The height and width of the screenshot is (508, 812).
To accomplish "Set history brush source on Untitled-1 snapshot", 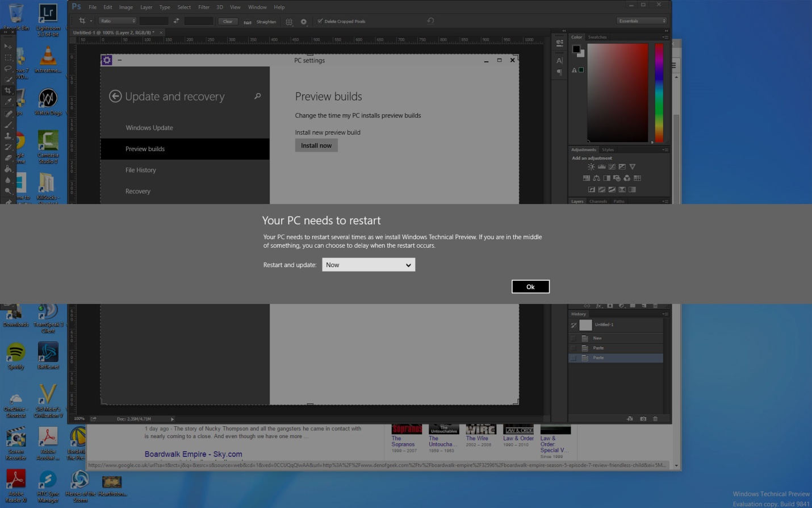I will click(574, 325).
